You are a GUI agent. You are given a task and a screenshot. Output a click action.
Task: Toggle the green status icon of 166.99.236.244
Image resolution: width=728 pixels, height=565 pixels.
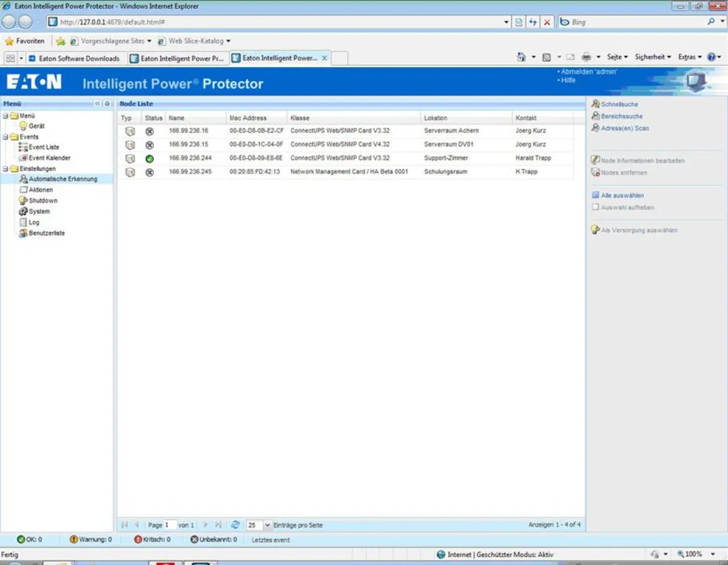coord(149,158)
